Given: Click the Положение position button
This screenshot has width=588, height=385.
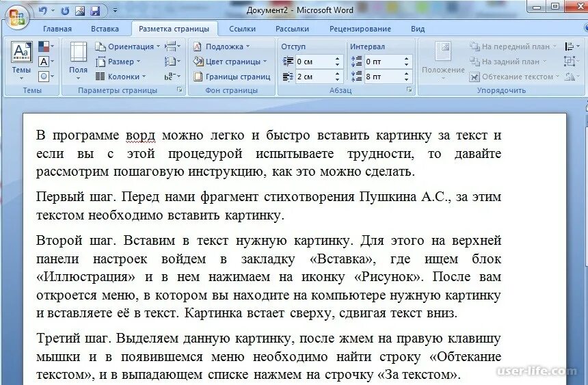Looking at the screenshot, I should (x=443, y=60).
